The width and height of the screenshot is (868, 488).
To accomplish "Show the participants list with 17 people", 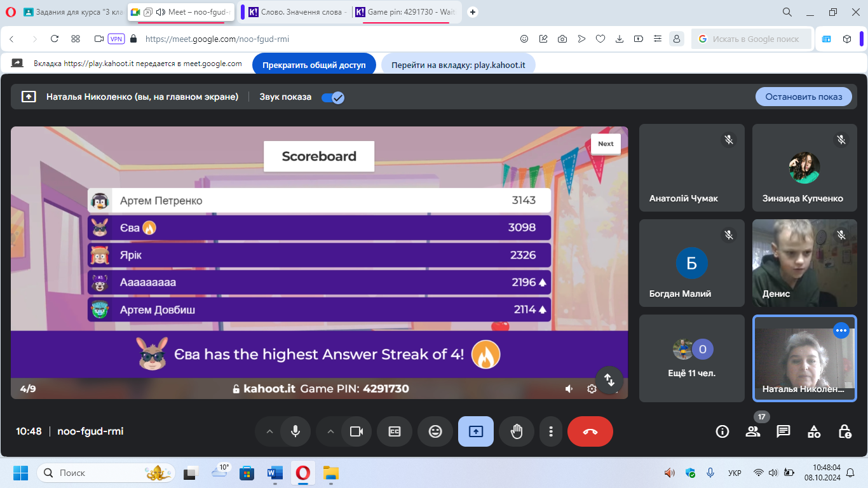I will pyautogui.click(x=753, y=431).
